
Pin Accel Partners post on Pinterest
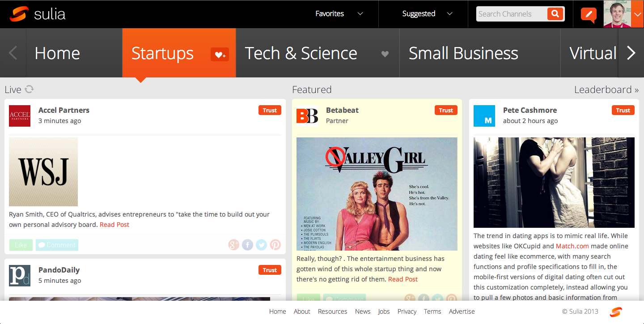(x=275, y=245)
